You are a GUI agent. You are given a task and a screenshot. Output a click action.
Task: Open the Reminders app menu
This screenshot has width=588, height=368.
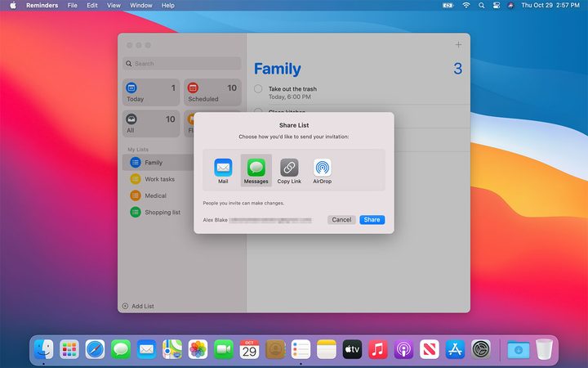pyautogui.click(x=42, y=5)
